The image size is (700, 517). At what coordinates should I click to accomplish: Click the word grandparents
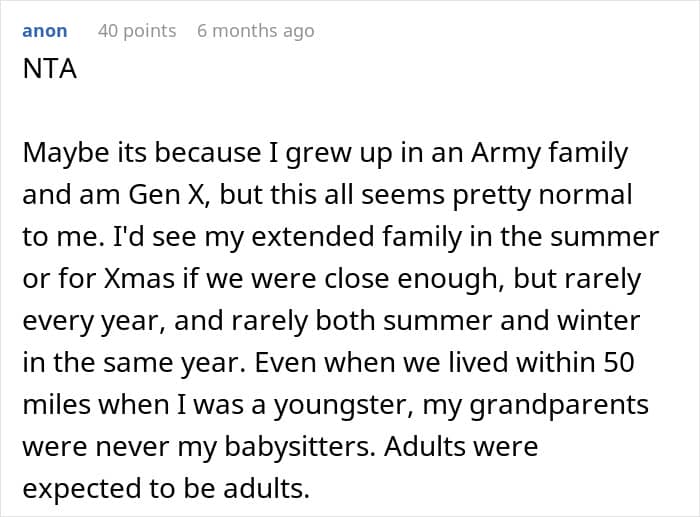point(559,404)
